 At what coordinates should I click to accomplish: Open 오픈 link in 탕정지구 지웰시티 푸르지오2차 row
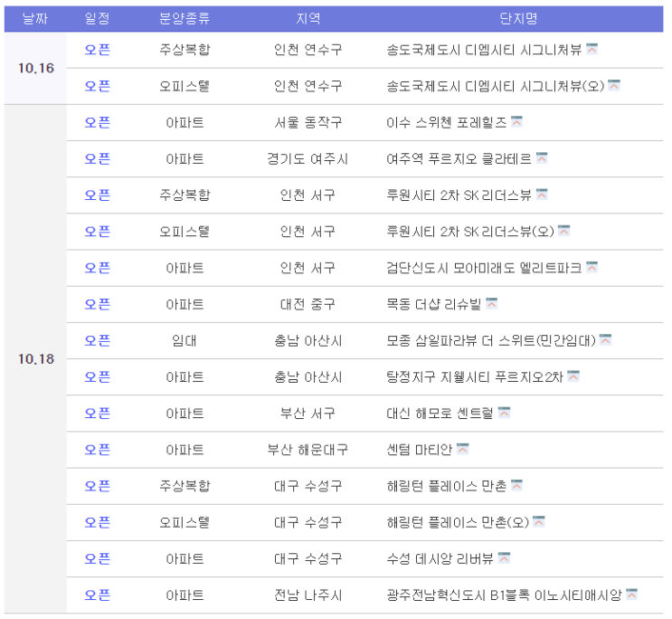(98, 376)
